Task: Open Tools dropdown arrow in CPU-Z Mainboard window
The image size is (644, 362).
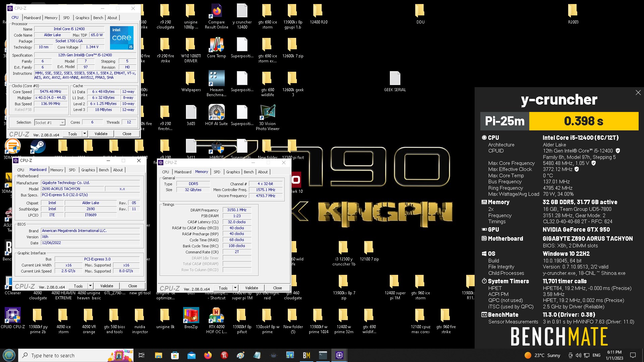Action: click(90, 286)
